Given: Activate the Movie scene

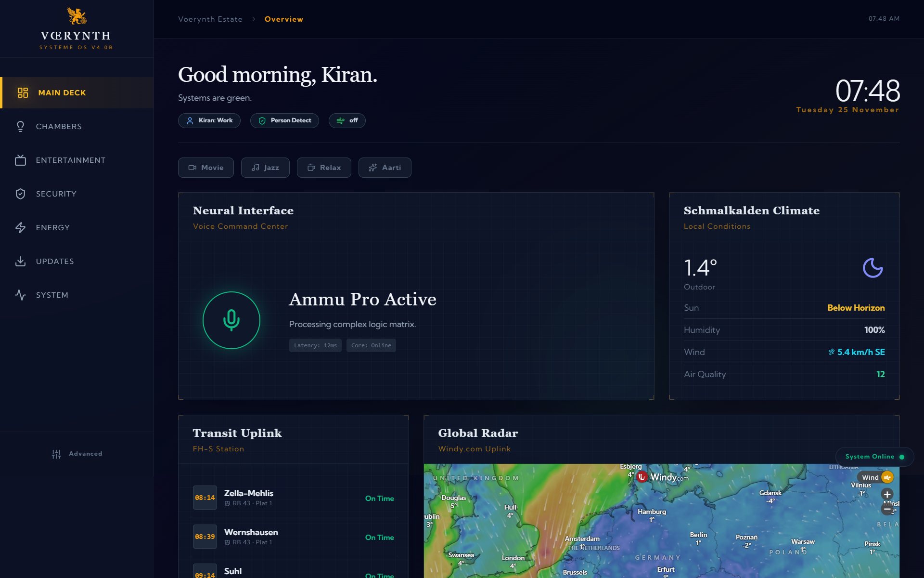Looking at the screenshot, I should (206, 168).
